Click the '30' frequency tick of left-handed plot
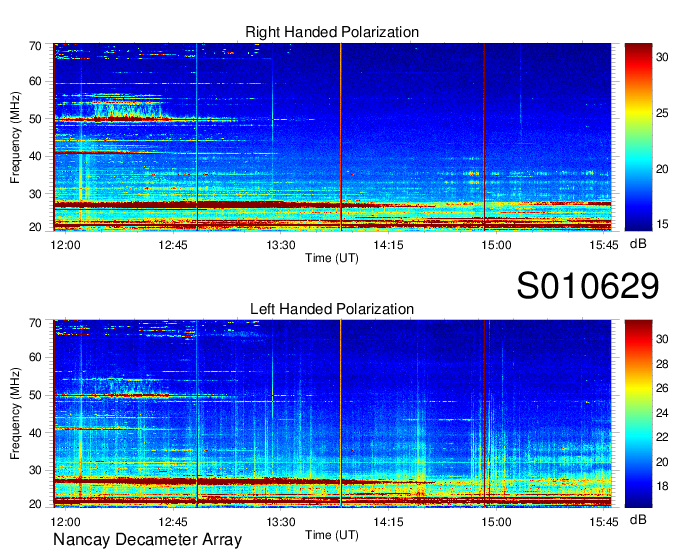The image size is (680, 552). (x=36, y=470)
